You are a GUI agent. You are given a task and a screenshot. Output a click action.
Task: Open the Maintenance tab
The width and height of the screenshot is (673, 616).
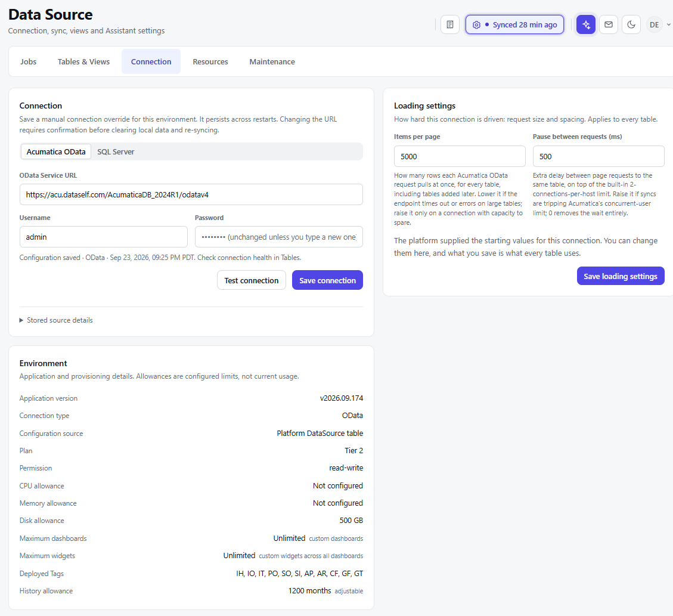(x=272, y=61)
